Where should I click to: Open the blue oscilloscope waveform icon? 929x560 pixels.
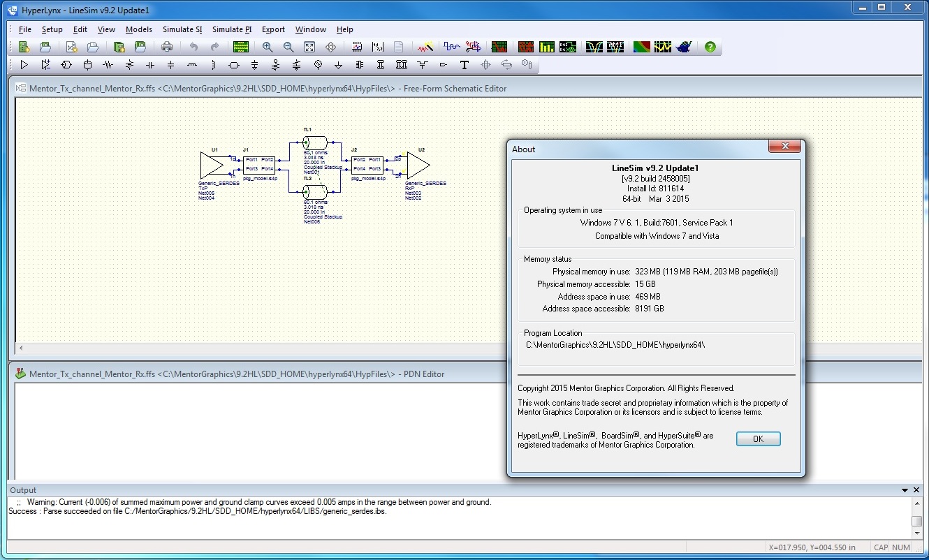pos(452,47)
